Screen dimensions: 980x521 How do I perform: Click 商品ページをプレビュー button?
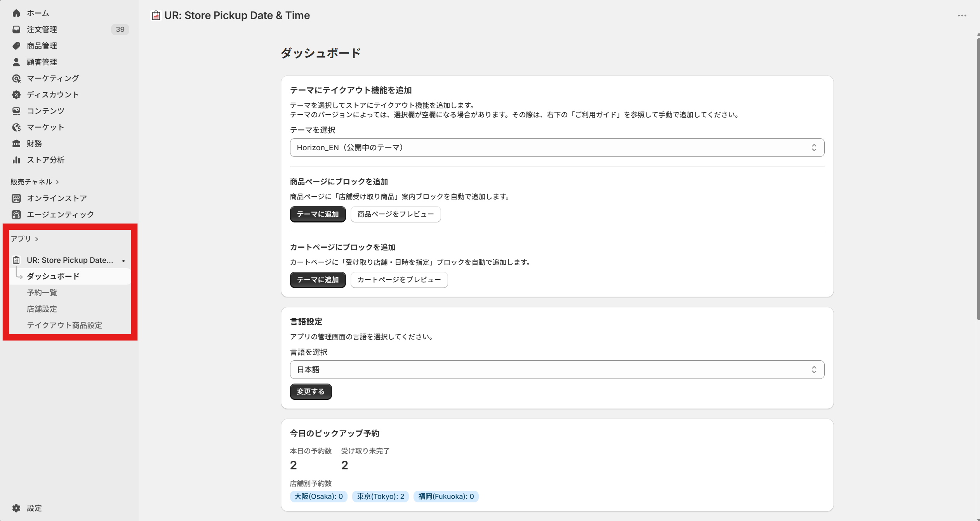396,214
